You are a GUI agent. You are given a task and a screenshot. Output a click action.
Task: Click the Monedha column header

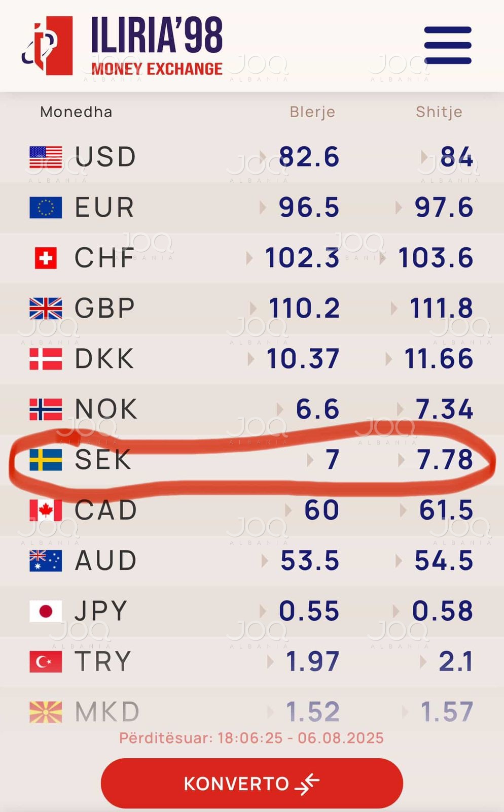pyautogui.click(x=76, y=112)
